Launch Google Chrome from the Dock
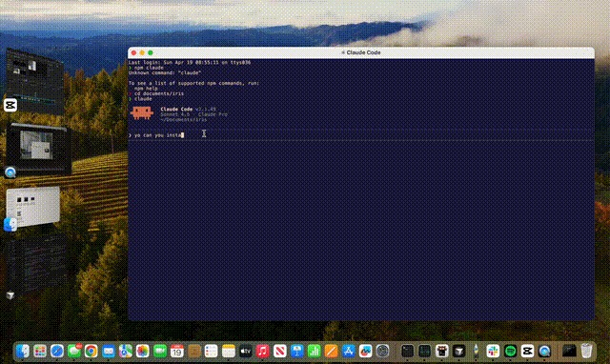 [x=91, y=352]
